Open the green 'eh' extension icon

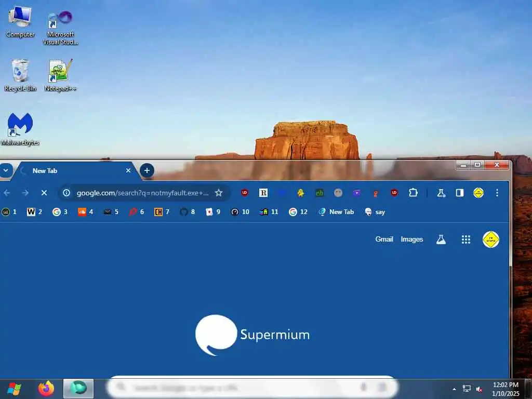point(320,193)
